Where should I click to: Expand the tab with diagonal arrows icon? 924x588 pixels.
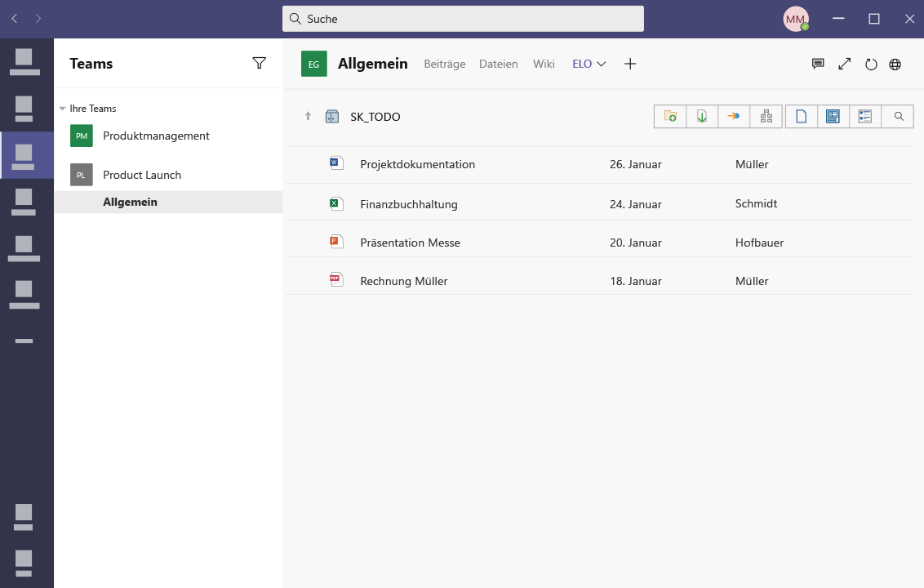click(x=845, y=64)
